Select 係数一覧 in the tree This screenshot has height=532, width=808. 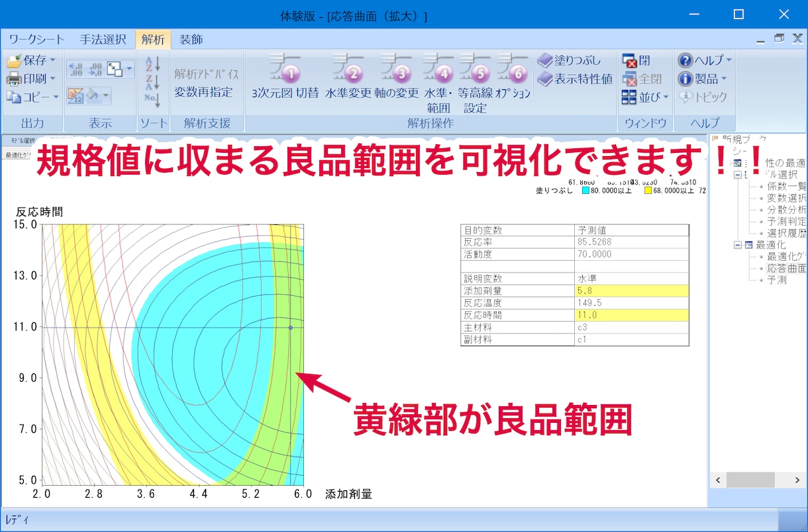click(786, 187)
